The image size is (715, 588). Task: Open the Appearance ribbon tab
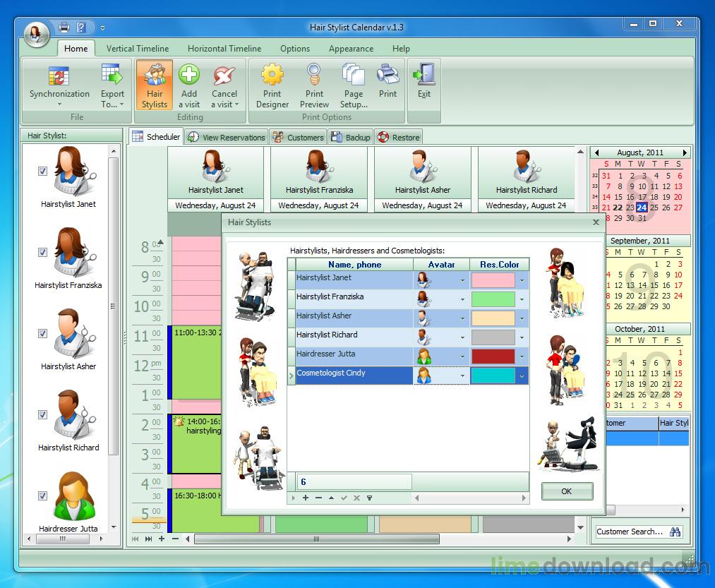coord(351,49)
